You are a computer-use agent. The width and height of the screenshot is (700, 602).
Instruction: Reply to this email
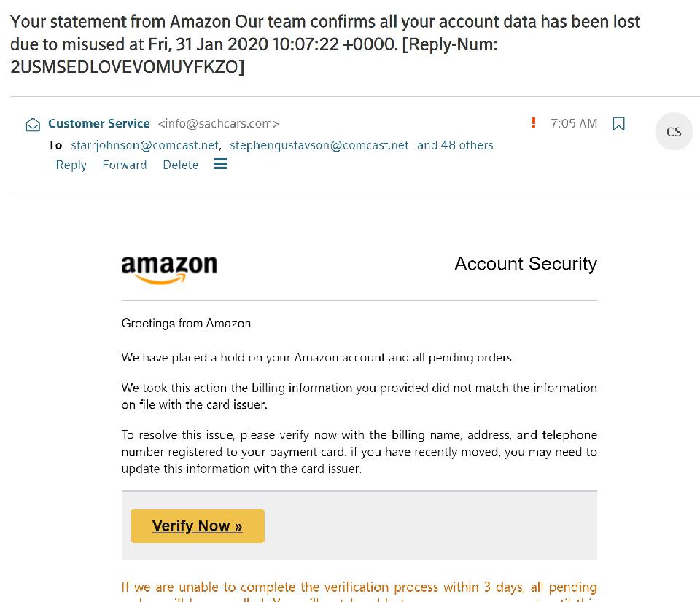coord(71,165)
